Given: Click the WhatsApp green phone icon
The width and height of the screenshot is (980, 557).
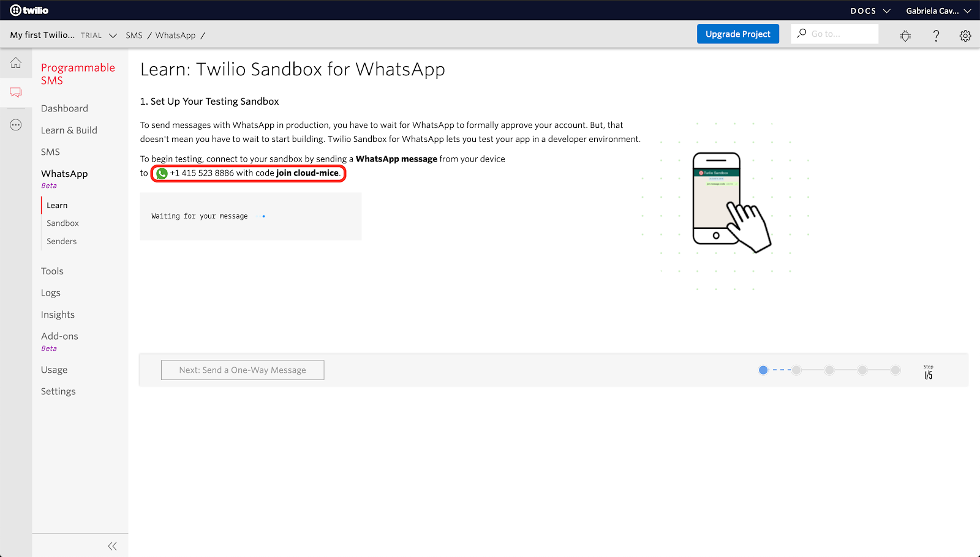Looking at the screenshot, I should 162,173.
